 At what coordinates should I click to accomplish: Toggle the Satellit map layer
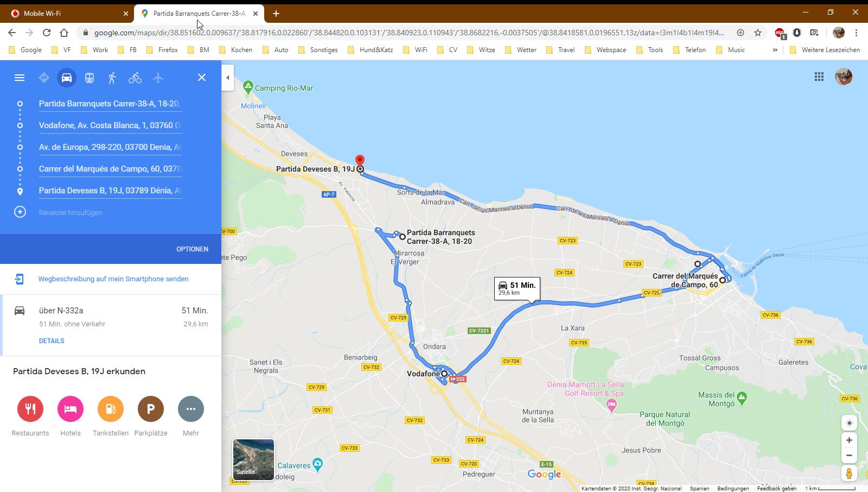253,460
